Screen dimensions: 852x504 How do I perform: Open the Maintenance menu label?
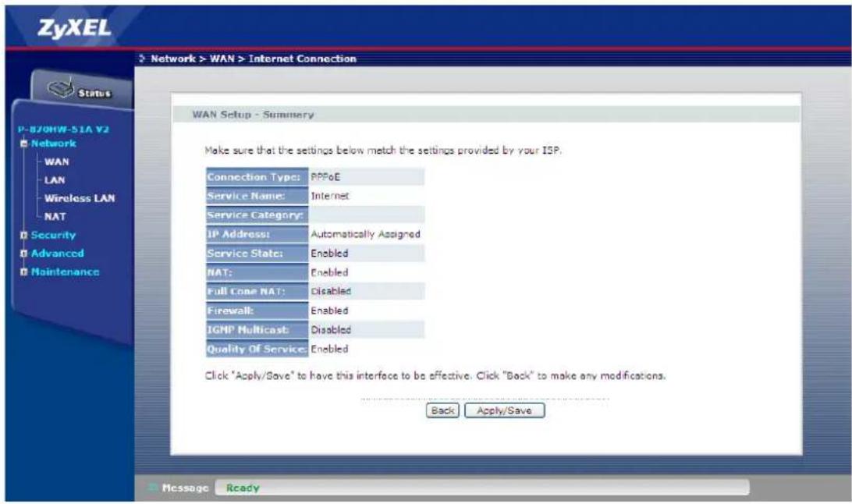tap(66, 272)
